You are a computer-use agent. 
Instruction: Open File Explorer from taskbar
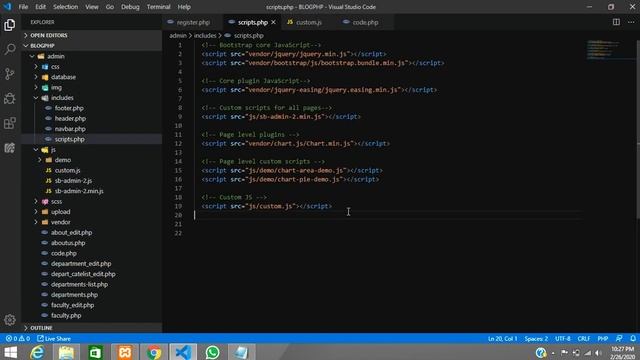(x=66, y=352)
